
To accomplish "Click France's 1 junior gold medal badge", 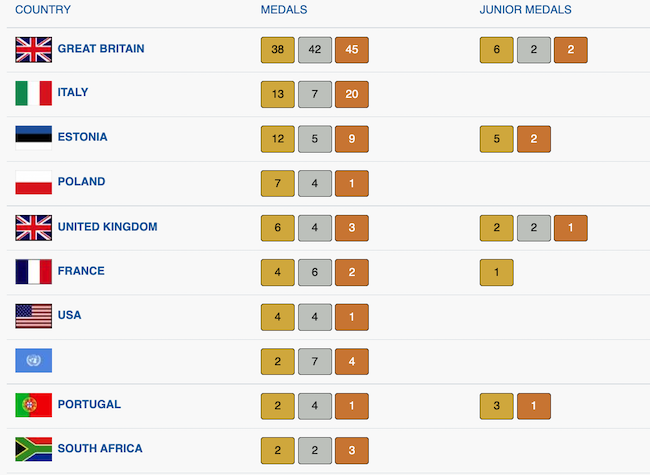I will point(496,273).
